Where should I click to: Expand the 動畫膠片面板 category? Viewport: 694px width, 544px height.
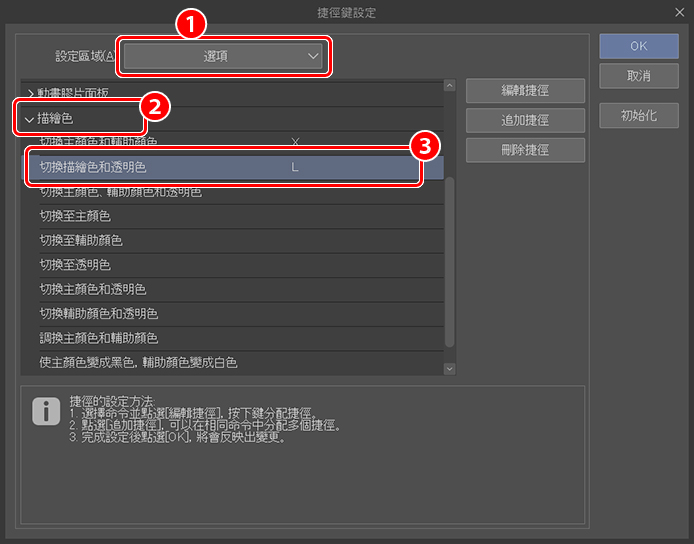pyautogui.click(x=31, y=94)
